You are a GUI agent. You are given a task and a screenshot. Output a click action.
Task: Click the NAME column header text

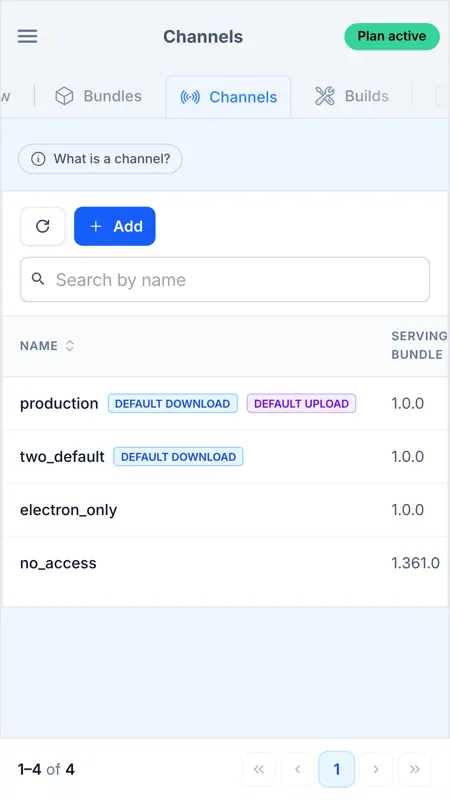click(39, 345)
